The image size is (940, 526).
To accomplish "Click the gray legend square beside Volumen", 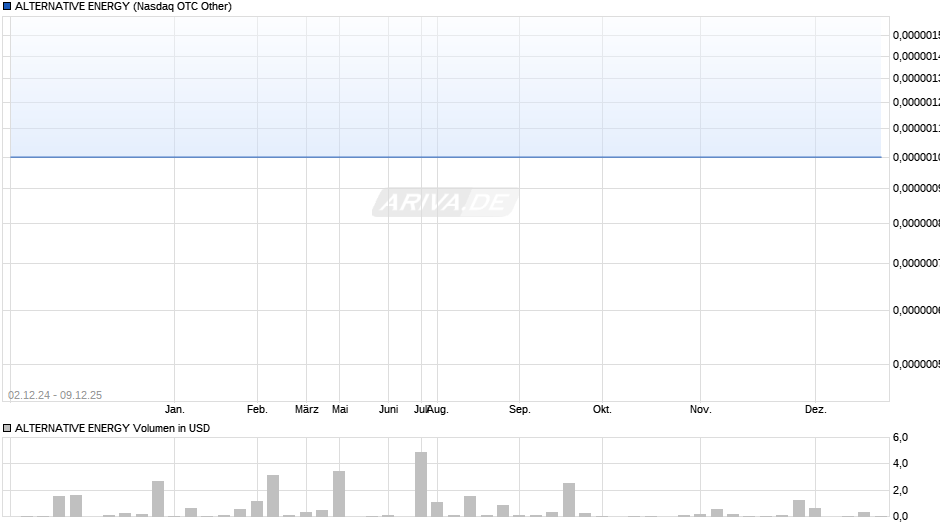I will (7, 428).
